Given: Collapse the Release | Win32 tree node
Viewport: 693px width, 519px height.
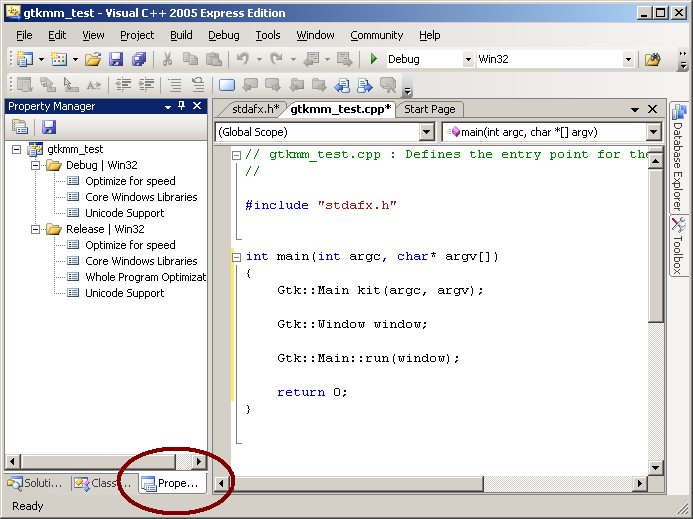Looking at the screenshot, I should [35, 229].
